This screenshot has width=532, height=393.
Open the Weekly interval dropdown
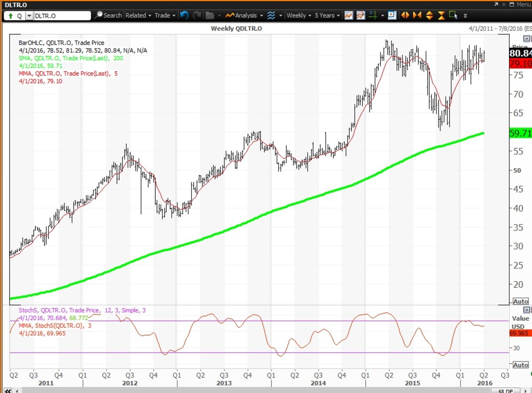coord(298,15)
